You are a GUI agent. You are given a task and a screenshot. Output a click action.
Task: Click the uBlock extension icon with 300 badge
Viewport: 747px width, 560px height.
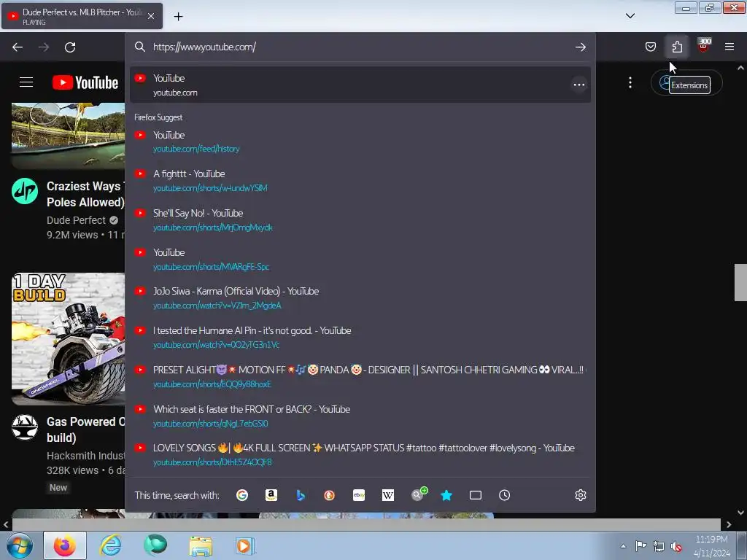pyautogui.click(x=704, y=45)
